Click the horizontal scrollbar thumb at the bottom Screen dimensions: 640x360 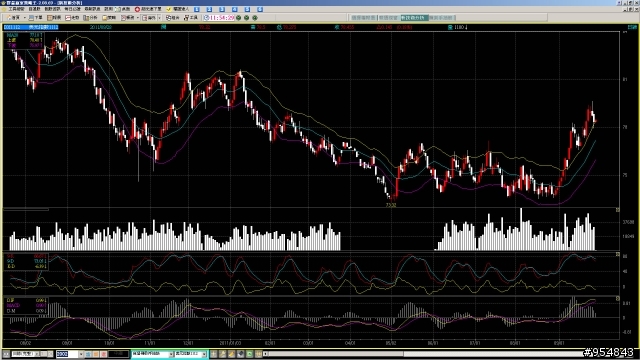[336, 354]
